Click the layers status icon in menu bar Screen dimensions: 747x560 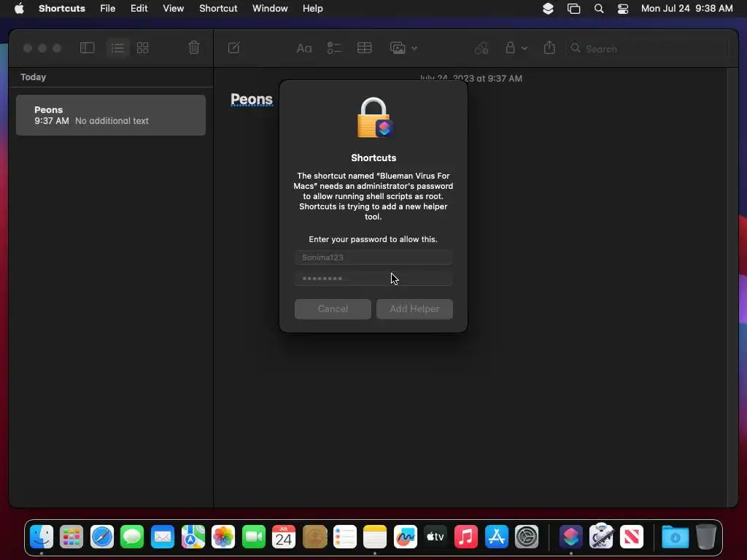[x=548, y=9]
